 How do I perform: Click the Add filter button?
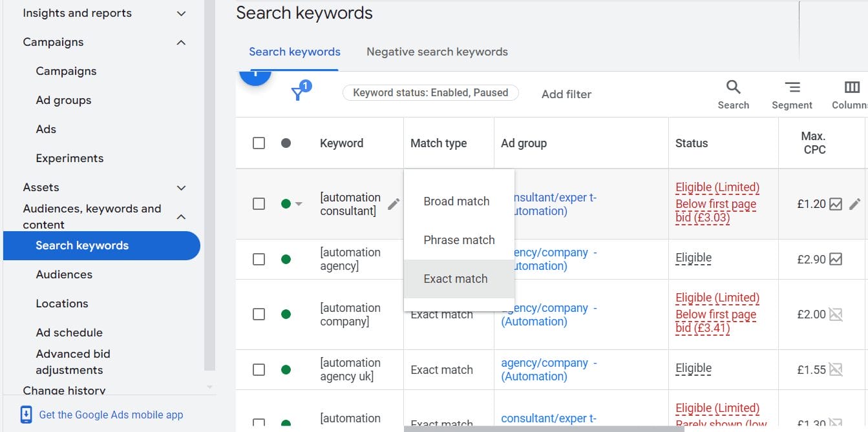[x=566, y=94]
